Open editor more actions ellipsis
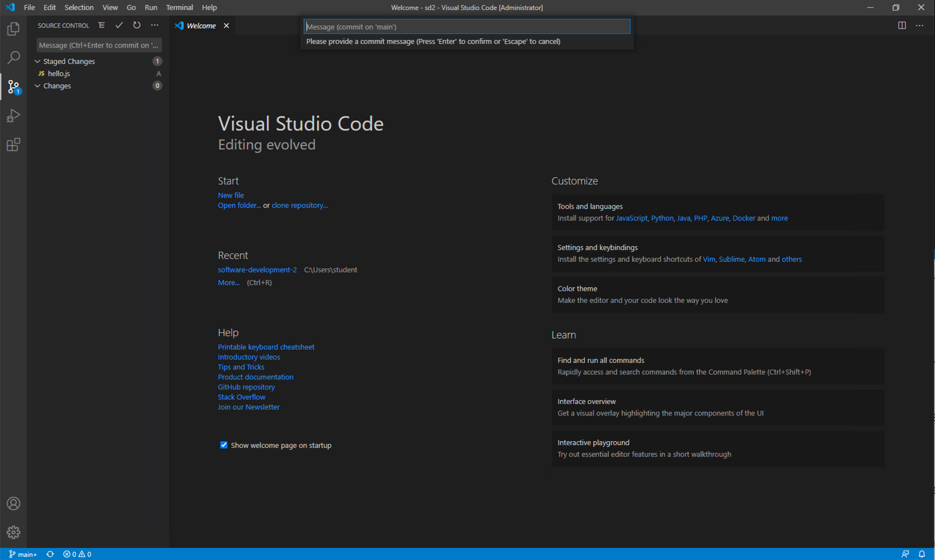The width and height of the screenshot is (935, 560). 920,25
